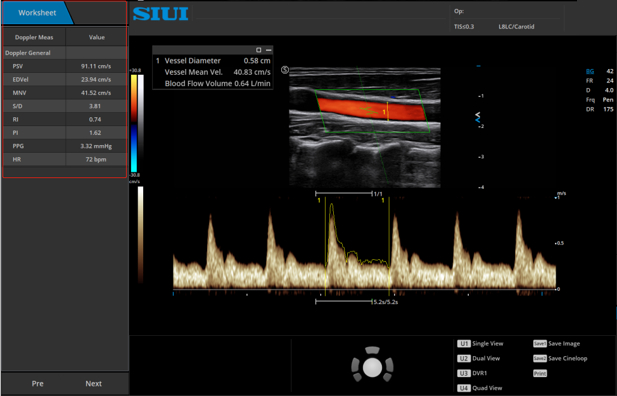617x396 pixels.
Task: Click the Print key icon
Action: 540,373
